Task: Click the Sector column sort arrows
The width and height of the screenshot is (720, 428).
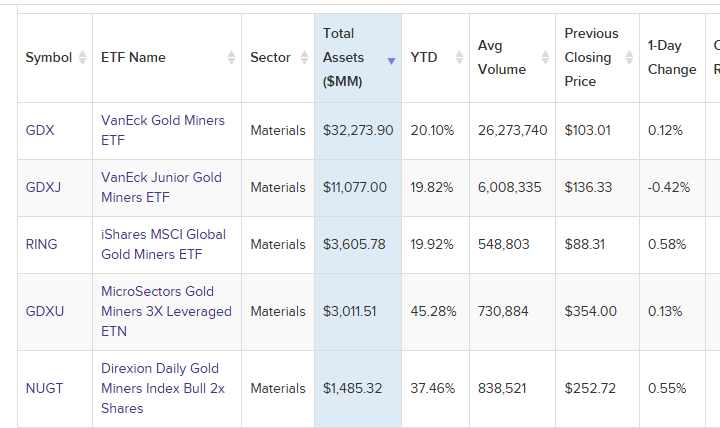Action: [304, 58]
